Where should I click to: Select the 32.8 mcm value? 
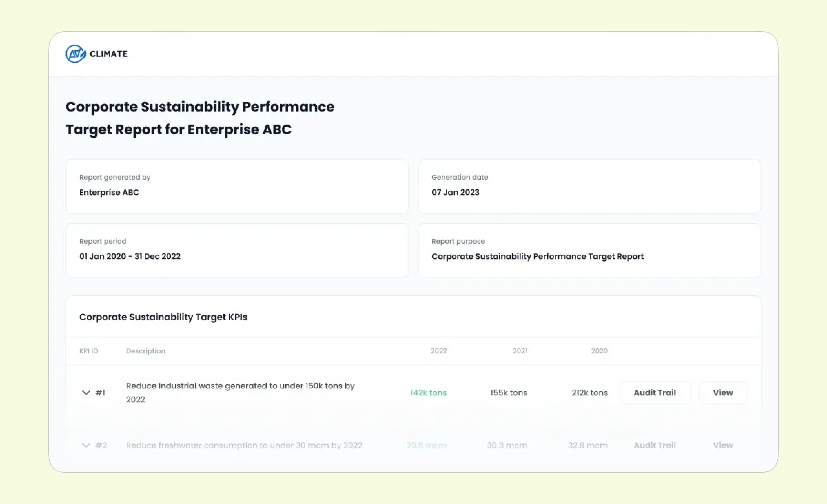click(x=588, y=445)
